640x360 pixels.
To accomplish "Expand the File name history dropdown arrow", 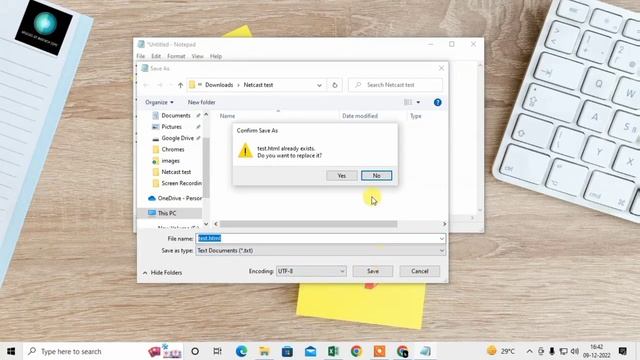I will [x=442, y=238].
